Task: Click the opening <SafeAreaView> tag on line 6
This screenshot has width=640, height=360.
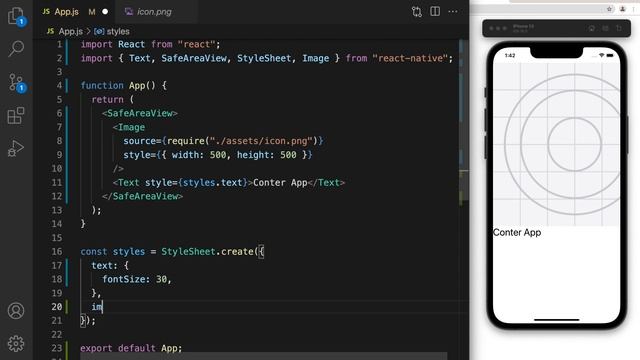Action: click(x=140, y=113)
